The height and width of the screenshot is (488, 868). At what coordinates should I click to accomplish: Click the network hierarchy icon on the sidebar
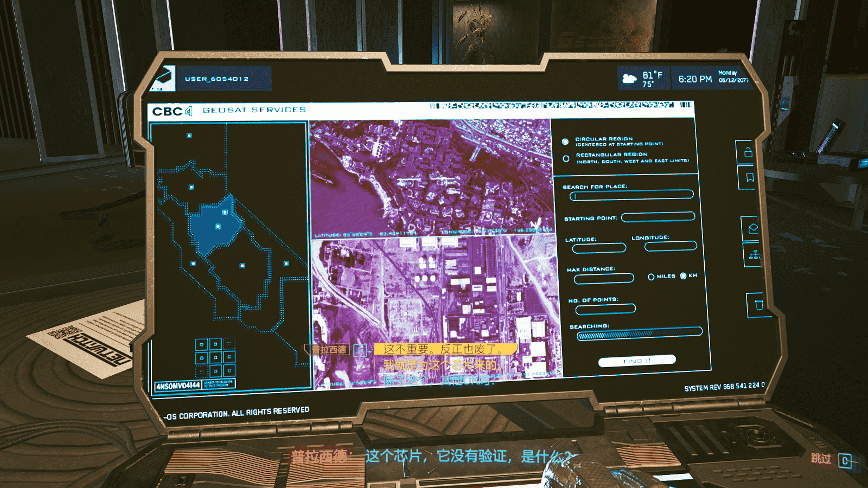point(754,254)
